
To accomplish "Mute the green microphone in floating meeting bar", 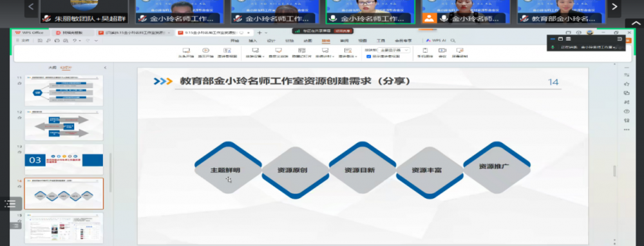I will pos(553,47).
